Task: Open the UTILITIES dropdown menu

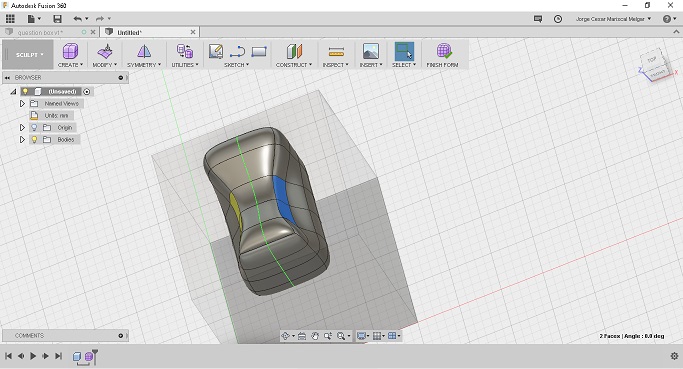Action: click(185, 64)
